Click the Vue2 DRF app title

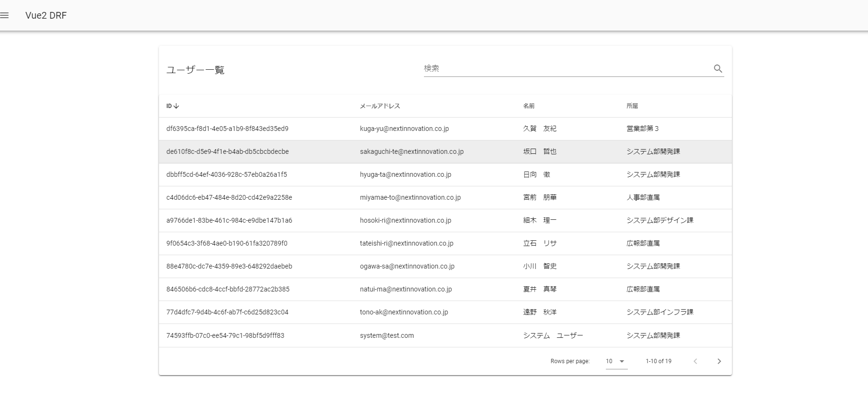[46, 15]
